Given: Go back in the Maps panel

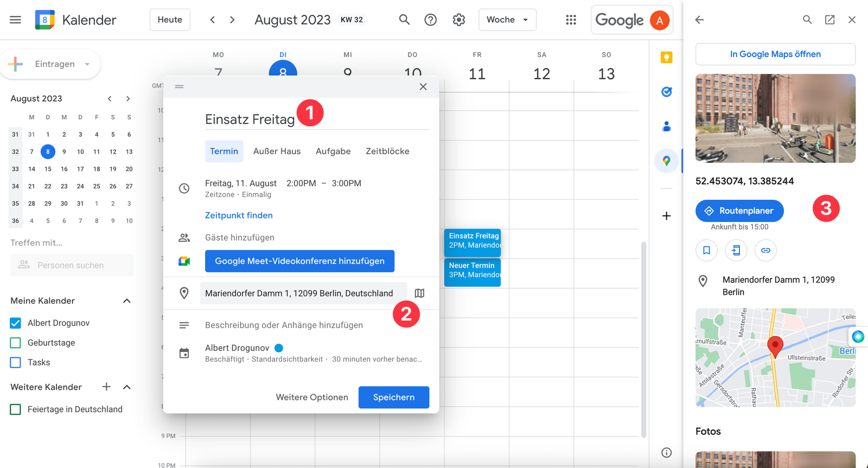Looking at the screenshot, I should 699,20.
